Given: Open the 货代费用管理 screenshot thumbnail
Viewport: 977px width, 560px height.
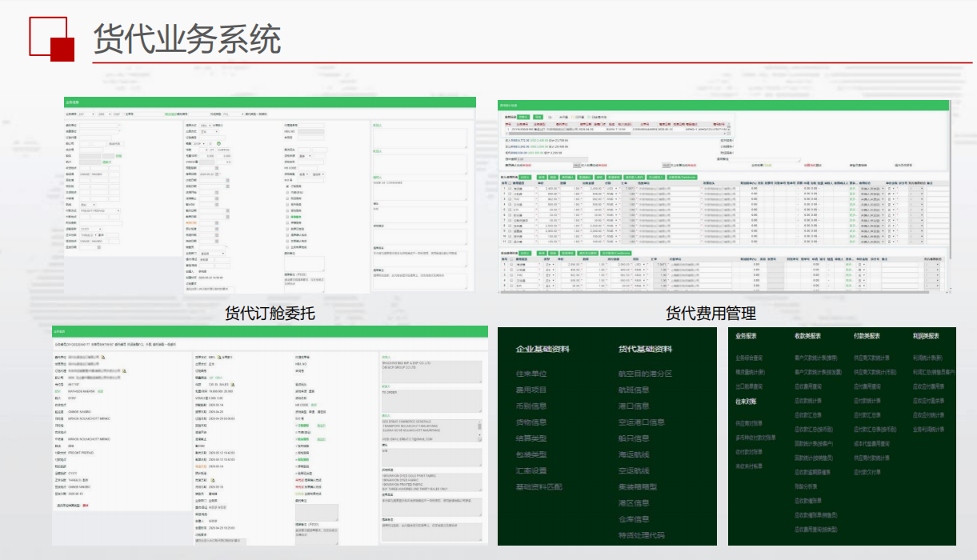Looking at the screenshot, I should [x=723, y=198].
